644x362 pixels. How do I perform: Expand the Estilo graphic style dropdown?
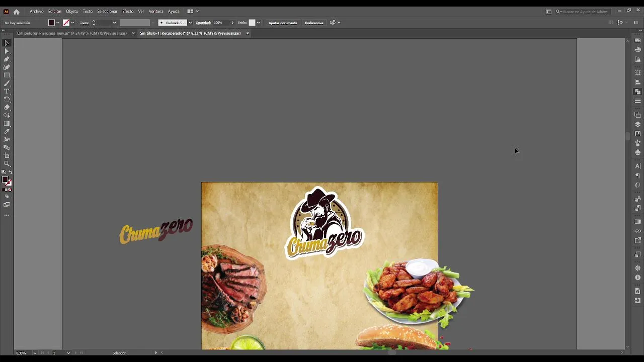tap(258, 23)
